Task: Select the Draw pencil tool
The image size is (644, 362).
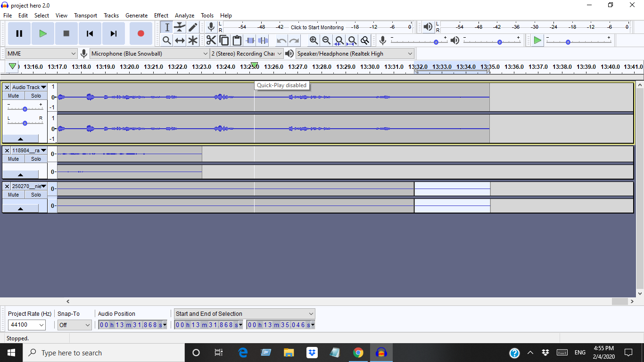Action: pyautogui.click(x=193, y=27)
